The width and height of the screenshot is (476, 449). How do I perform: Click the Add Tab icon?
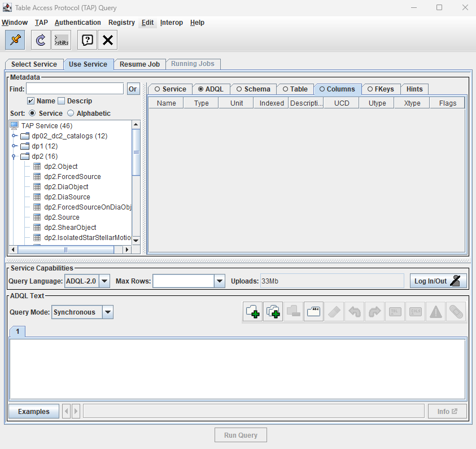click(252, 312)
